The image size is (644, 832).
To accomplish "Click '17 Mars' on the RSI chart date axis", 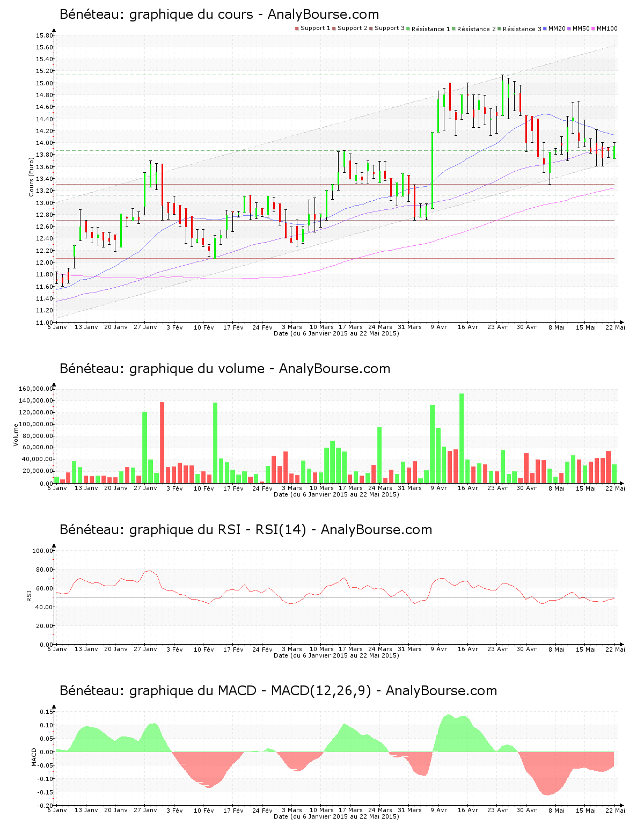I will pos(350,649).
